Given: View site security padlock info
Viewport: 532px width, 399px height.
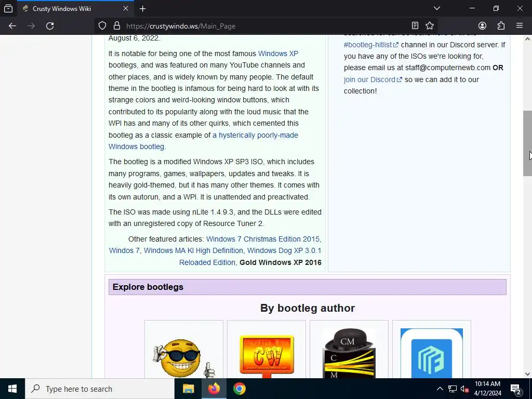Looking at the screenshot, I should pos(117,26).
